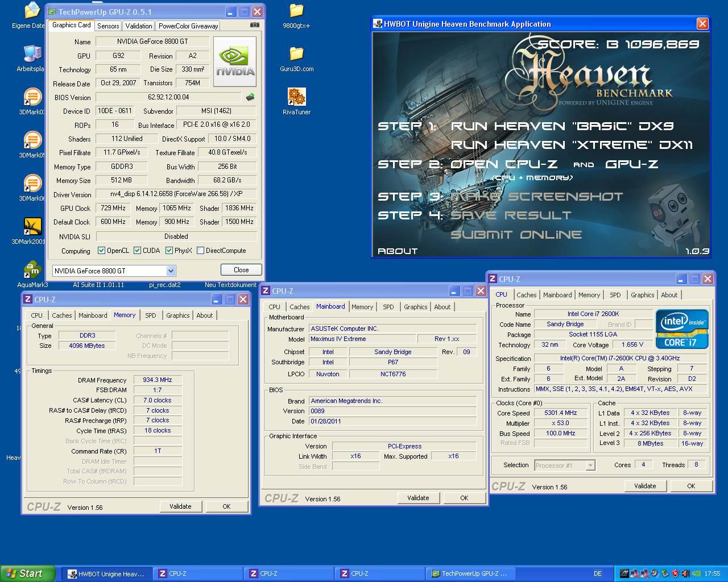The width and height of the screenshot is (728, 582).
Task: Click the GPU-Z title bar icon
Action: tap(52, 11)
